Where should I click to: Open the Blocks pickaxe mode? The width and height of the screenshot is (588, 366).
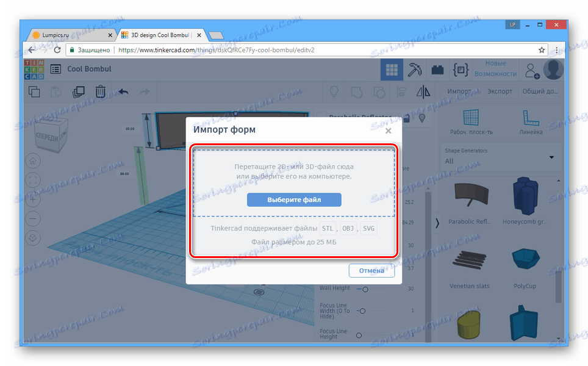pyautogui.click(x=414, y=70)
